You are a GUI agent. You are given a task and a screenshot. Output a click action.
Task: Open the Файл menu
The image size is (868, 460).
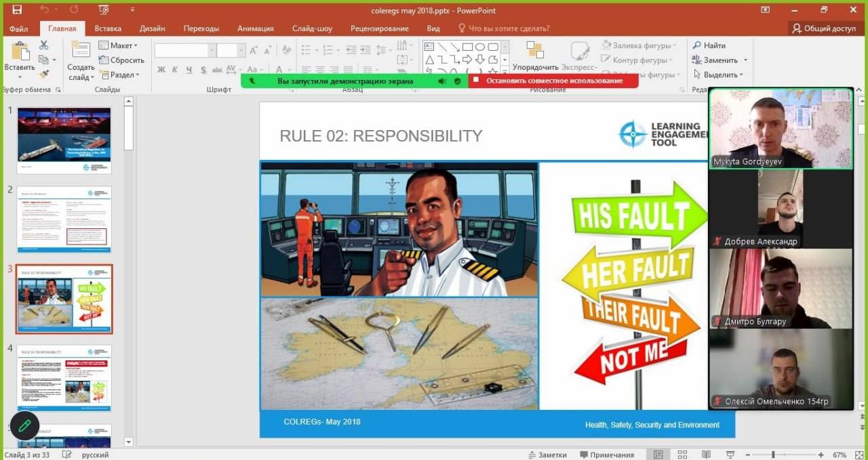point(19,28)
